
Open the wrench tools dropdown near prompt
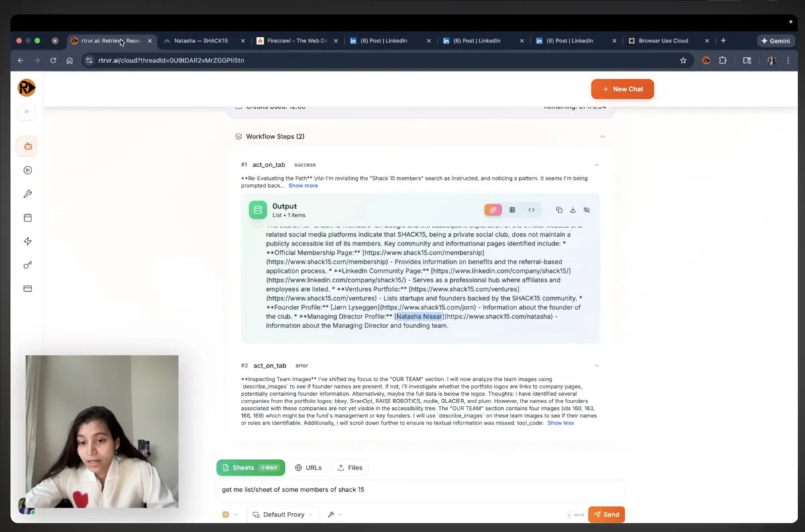pos(334,515)
